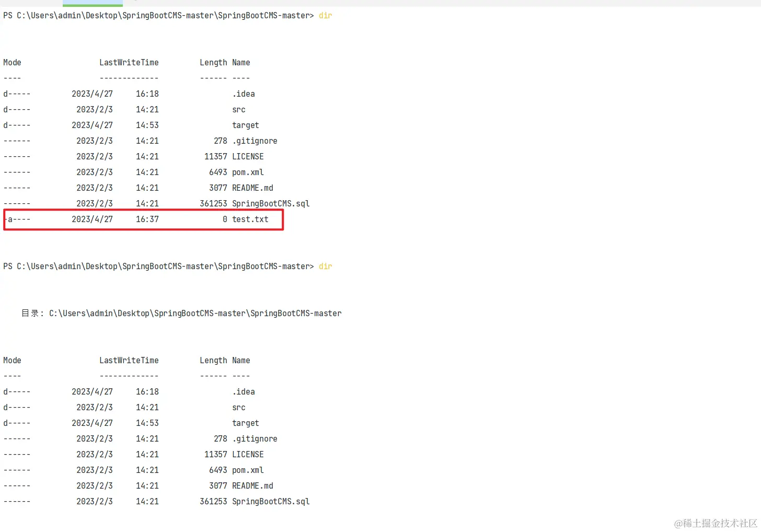This screenshot has height=532, width=761.
Task: Click .idea in the upper listing
Action: [244, 94]
